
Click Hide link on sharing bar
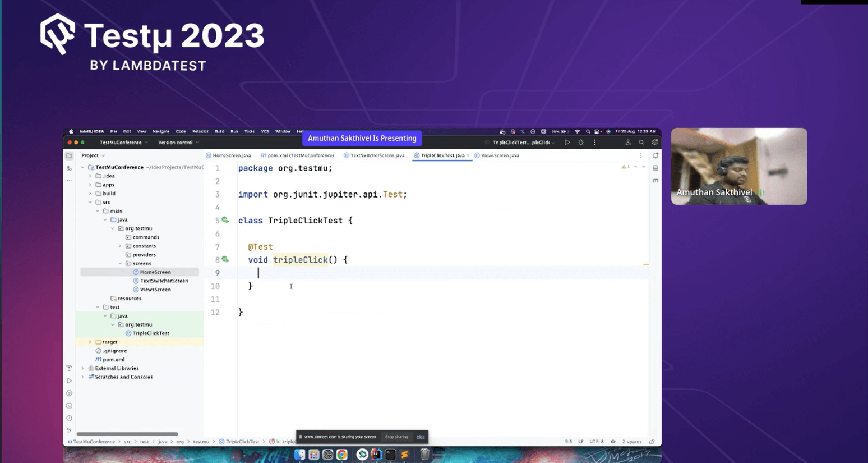click(x=421, y=437)
